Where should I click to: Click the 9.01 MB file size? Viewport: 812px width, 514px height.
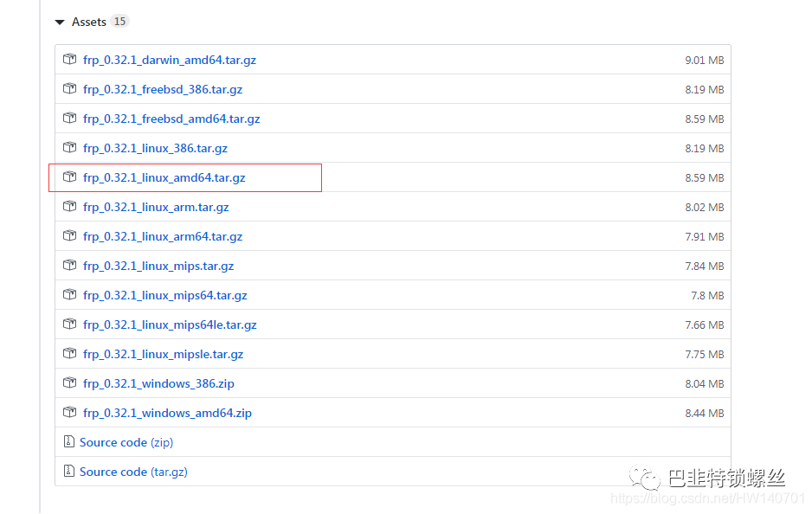(x=705, y=61)
